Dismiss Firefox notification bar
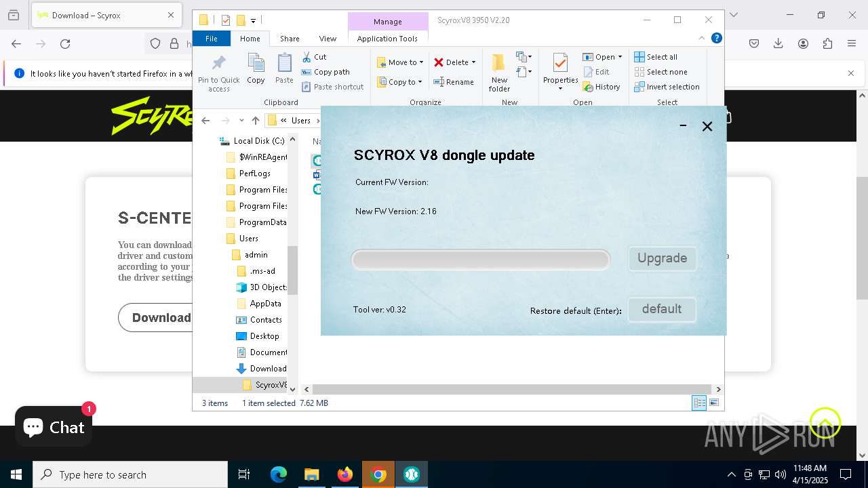Screen dimensions: 868x488 pyautogui.click(x=851, y=73)
